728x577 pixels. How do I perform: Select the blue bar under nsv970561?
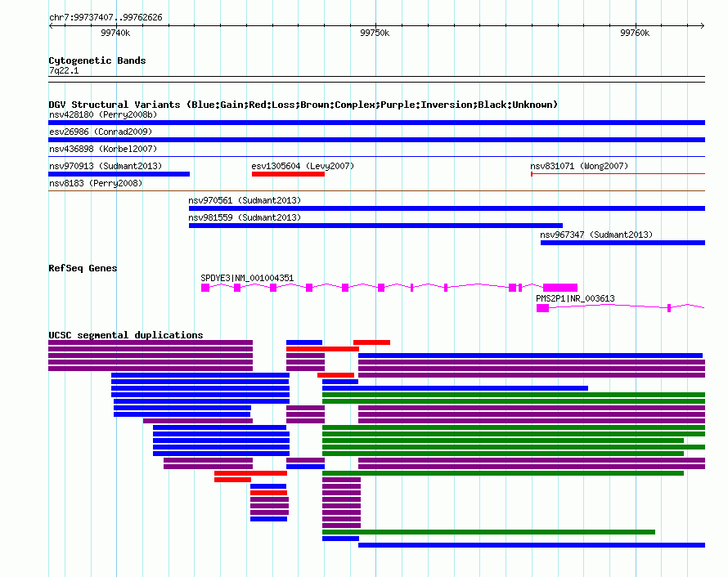point(447,208)
